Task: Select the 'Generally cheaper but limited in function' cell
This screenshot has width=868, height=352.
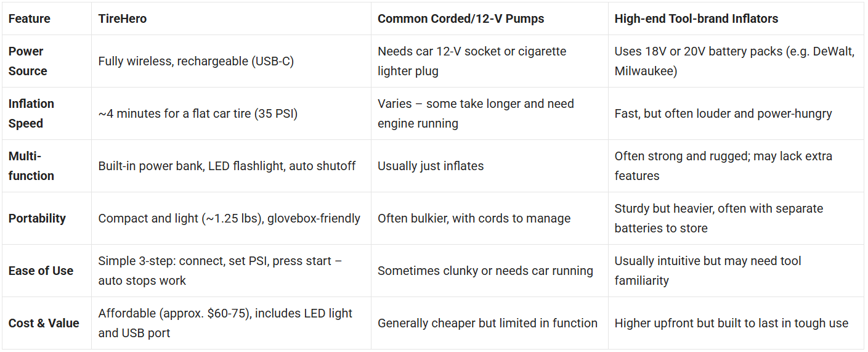Action: (487, 323)
